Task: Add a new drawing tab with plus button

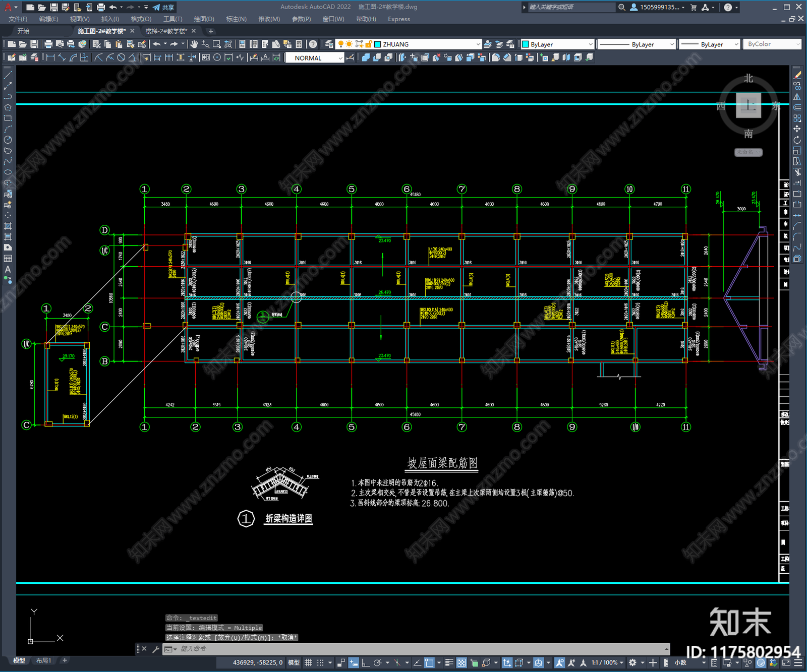Action: tap(211, 31)
